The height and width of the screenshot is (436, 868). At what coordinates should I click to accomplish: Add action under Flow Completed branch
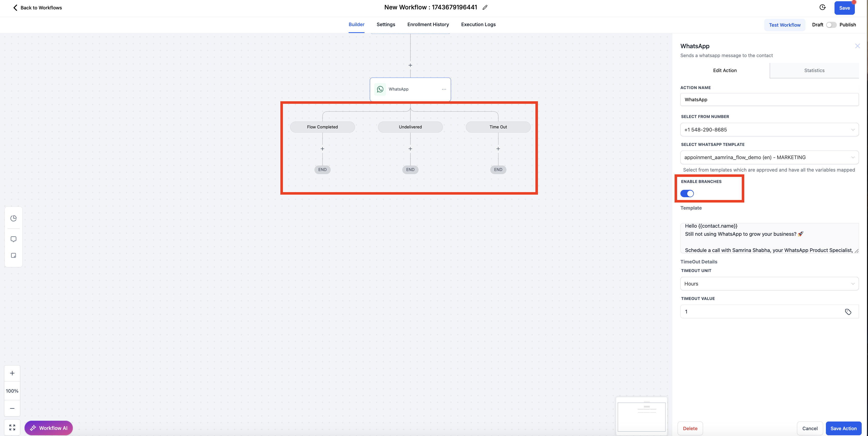coord(322,149)
